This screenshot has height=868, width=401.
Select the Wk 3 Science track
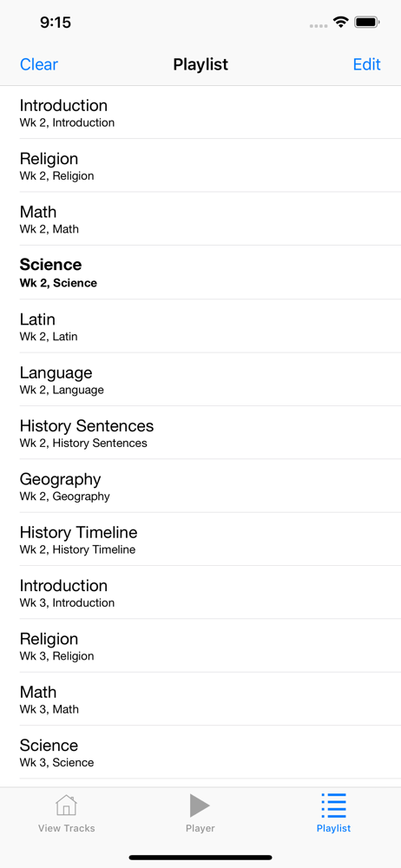(x=200, y=752)
